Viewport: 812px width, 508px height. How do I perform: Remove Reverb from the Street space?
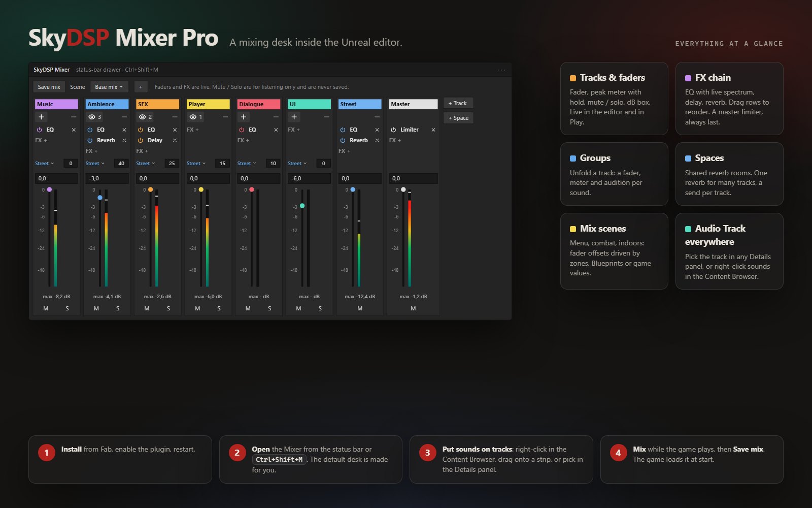377,140
